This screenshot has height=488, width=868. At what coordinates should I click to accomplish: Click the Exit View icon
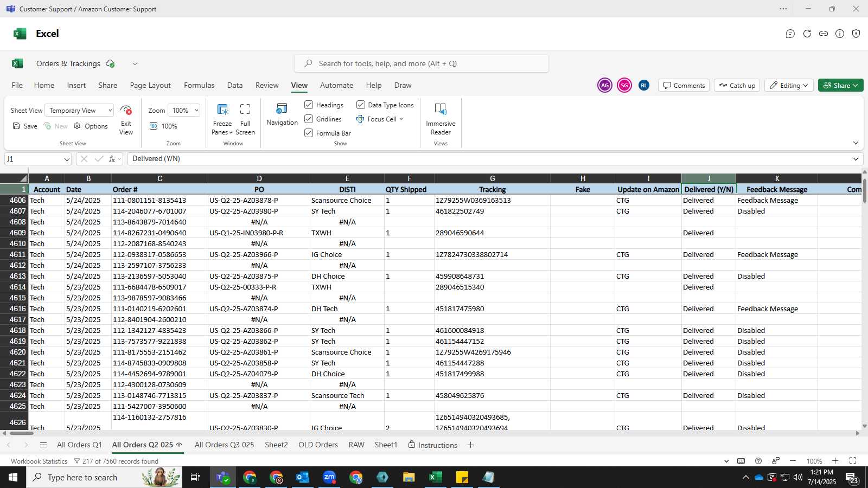point(126,111)
